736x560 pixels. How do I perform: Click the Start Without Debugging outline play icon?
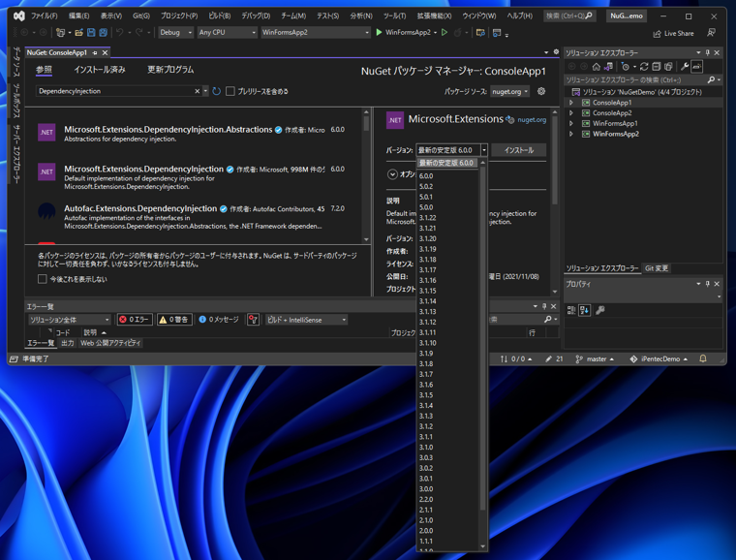445,32
